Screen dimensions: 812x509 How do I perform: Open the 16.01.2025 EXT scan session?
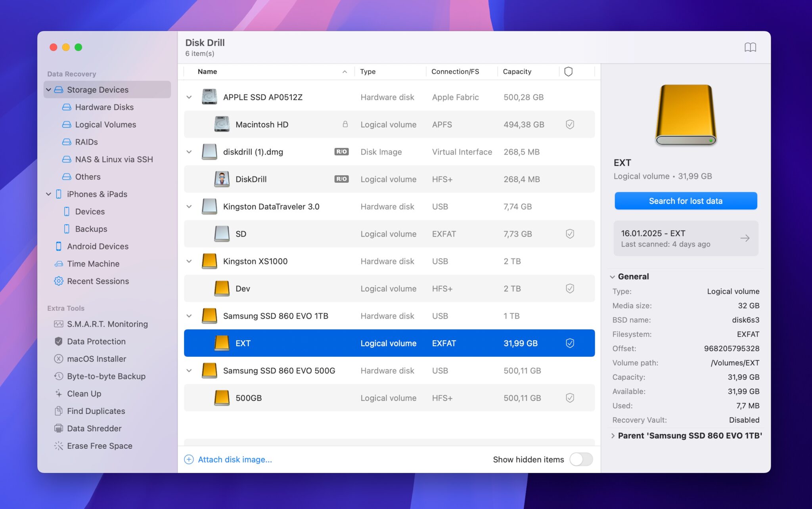(x=686, y=238)
